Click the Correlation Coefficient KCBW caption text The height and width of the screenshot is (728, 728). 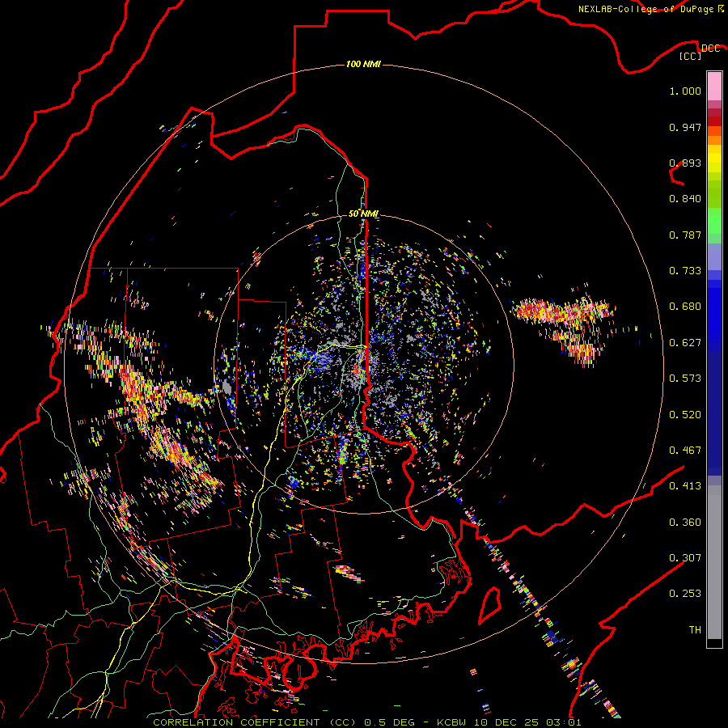tap(366, 722)
